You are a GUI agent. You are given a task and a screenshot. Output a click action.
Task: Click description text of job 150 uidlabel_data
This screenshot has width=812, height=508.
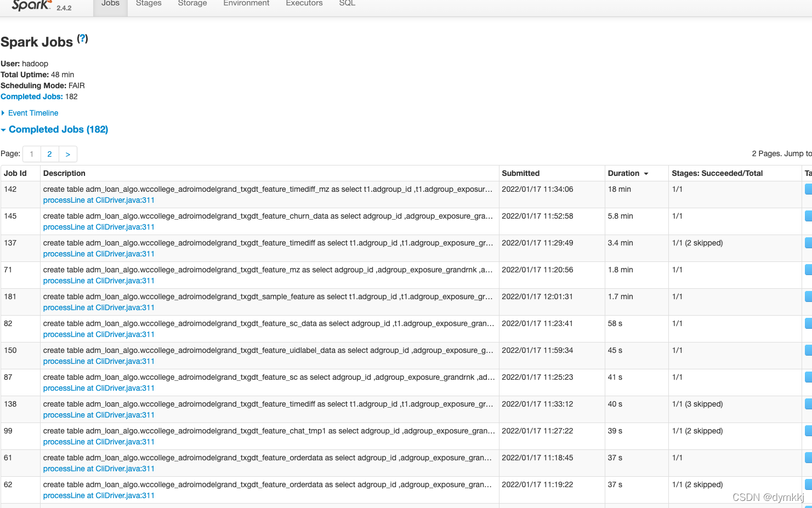[x=268, y=350]
